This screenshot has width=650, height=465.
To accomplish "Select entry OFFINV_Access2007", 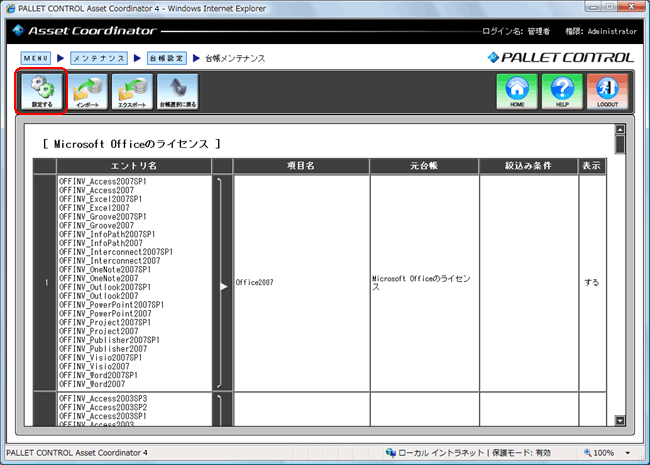I will point(96,190).
